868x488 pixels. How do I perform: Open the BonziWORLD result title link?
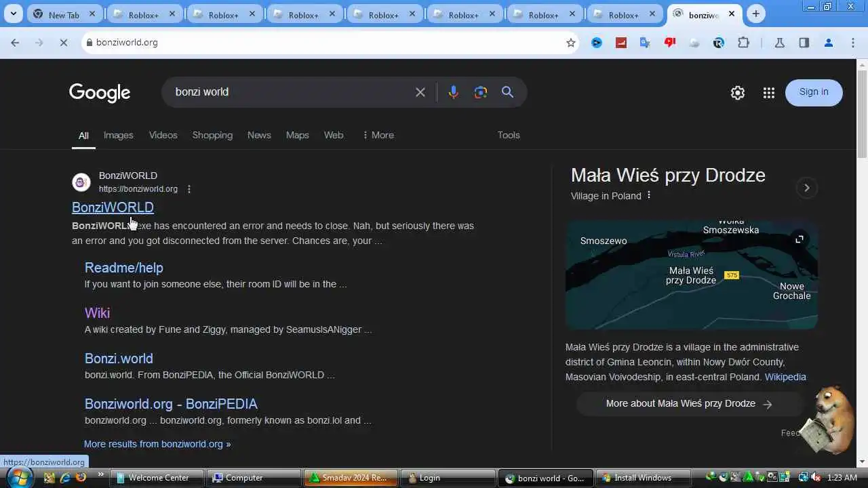[113, 207]
